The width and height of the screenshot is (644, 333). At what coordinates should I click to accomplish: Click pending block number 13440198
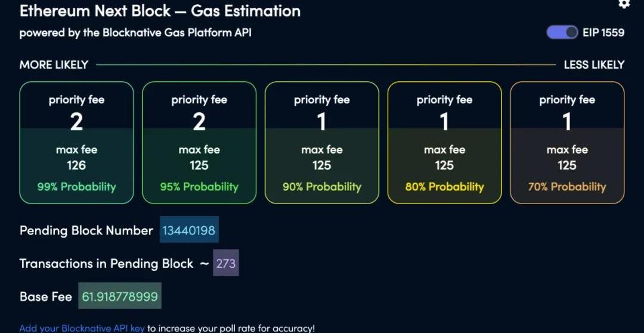coord(189,230)
